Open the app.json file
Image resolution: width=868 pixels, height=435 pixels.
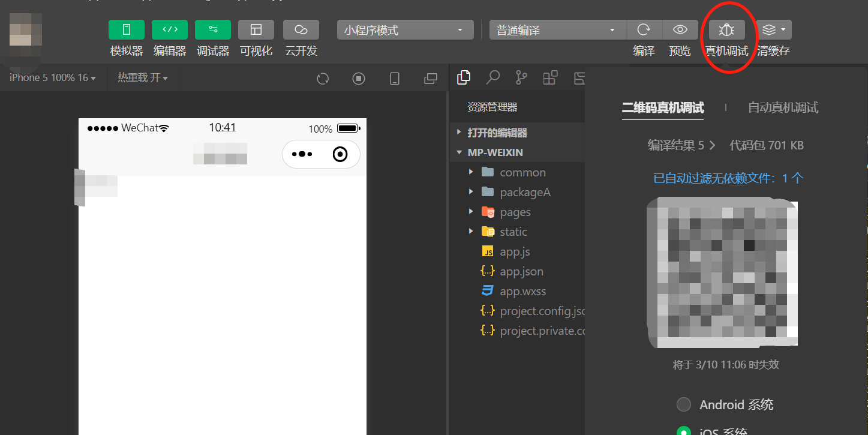pyautogui.click(x=517, y=271)
